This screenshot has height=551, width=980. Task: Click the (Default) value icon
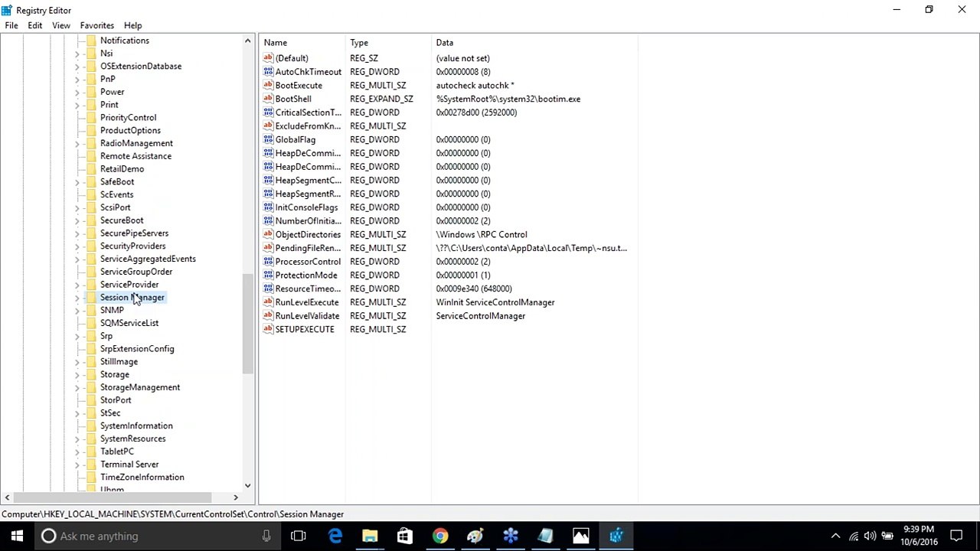268,58
